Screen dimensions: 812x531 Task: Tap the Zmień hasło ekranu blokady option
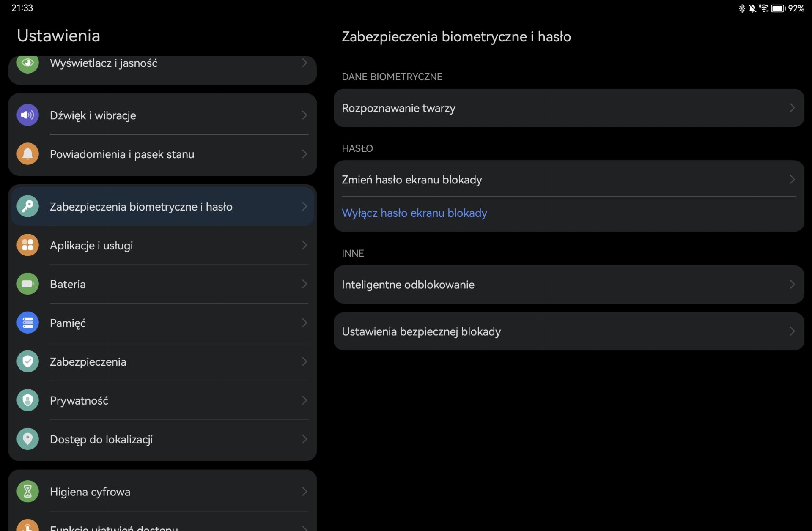pyautogui.click(x=411, y=180)
